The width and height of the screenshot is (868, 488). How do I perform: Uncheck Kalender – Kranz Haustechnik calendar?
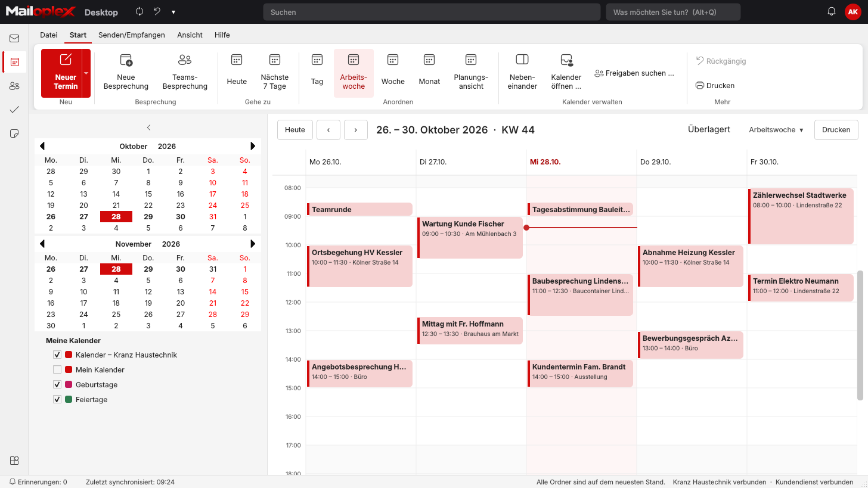tap(58, 355)
